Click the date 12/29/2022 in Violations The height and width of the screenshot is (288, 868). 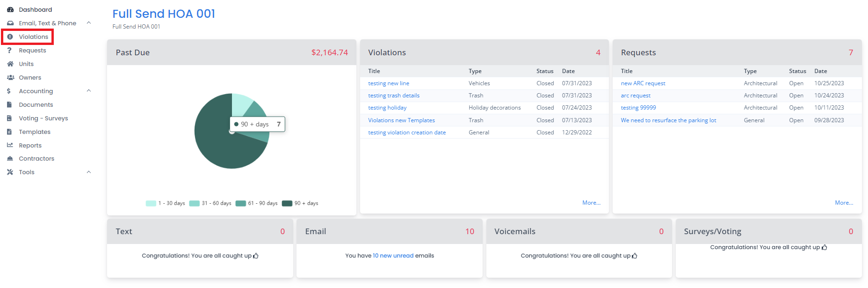577,133
